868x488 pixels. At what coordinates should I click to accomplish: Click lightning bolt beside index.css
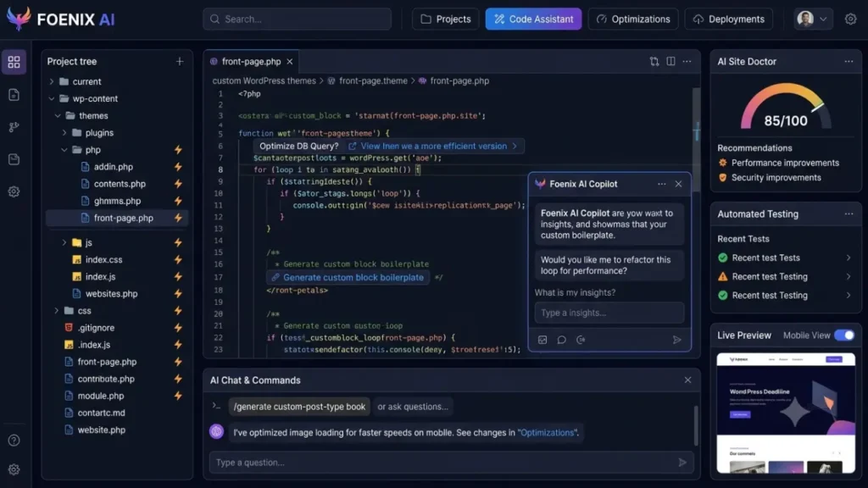point(178,259)
